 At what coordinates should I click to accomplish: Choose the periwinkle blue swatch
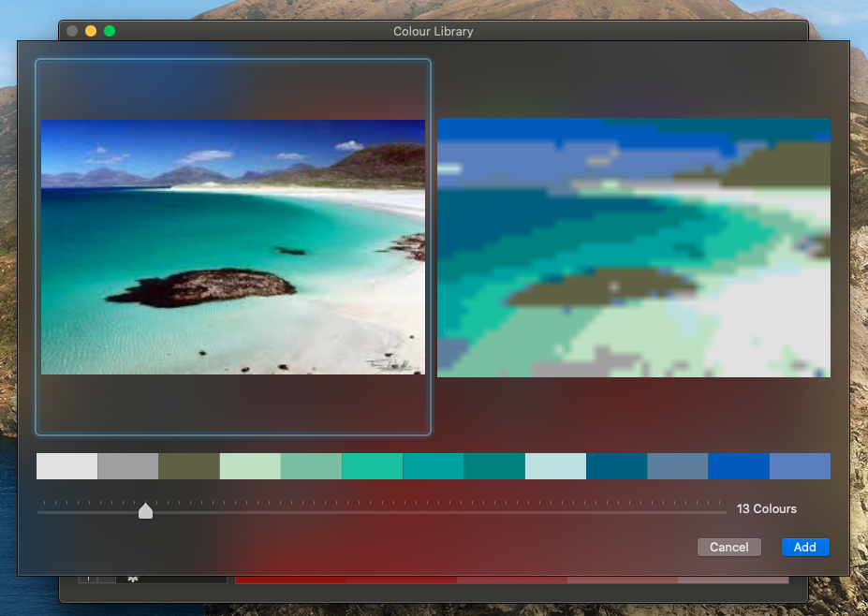(800, 466)
